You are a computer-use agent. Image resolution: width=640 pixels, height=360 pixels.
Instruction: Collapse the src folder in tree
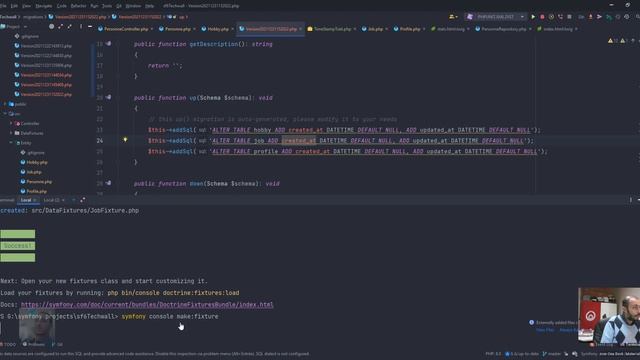pos(5,114)
